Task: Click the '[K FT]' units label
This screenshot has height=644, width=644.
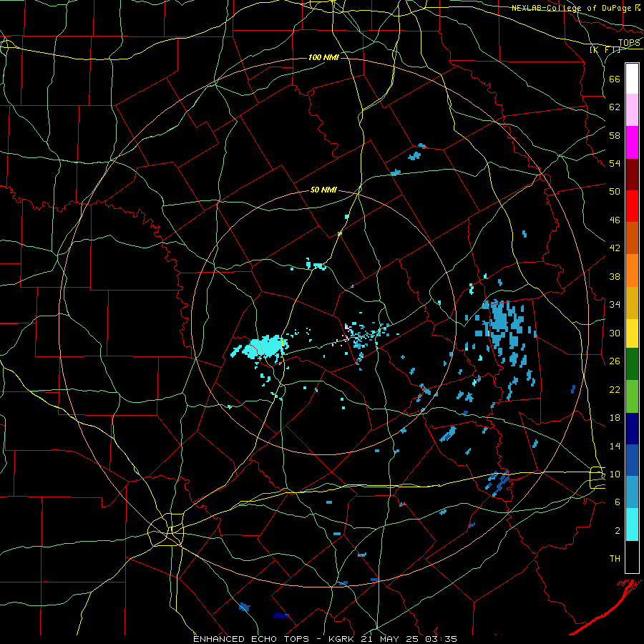Action: (605, 49)
